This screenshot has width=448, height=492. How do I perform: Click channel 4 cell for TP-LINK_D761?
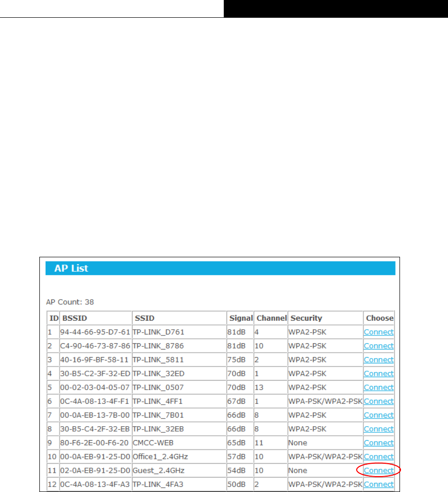tap(271, 332)
